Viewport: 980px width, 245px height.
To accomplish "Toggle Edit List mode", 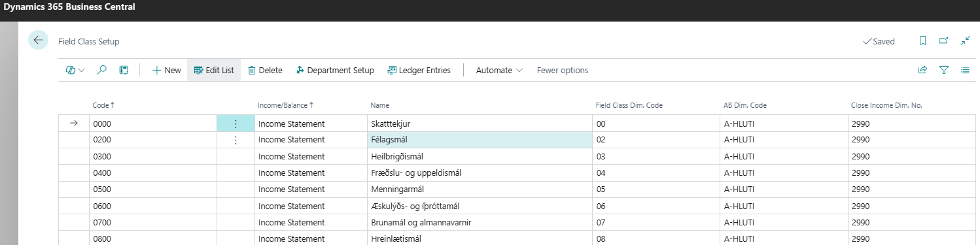I will [x=214, y=70].
